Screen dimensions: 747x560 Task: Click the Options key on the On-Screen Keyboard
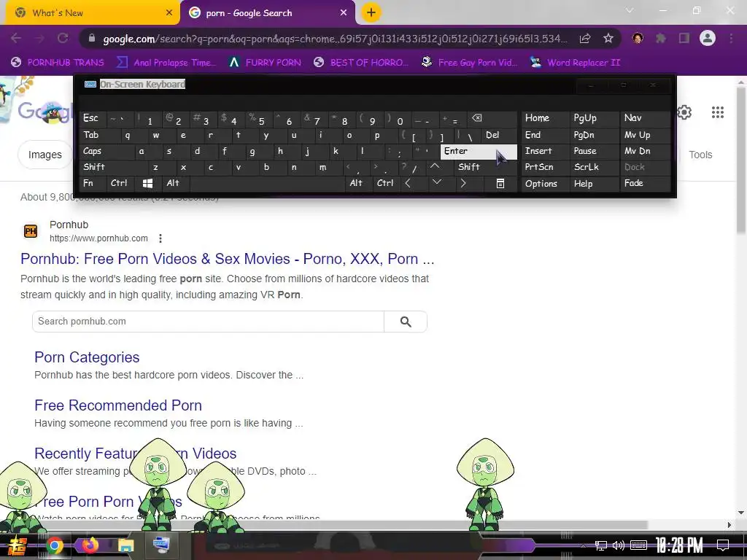[x=545, y=183]
